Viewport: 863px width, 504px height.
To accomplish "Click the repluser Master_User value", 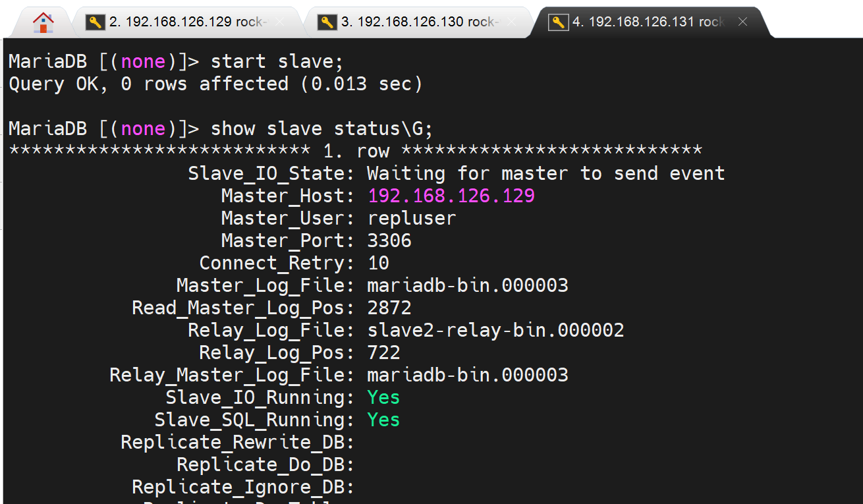I will click(x=412, y=219).
